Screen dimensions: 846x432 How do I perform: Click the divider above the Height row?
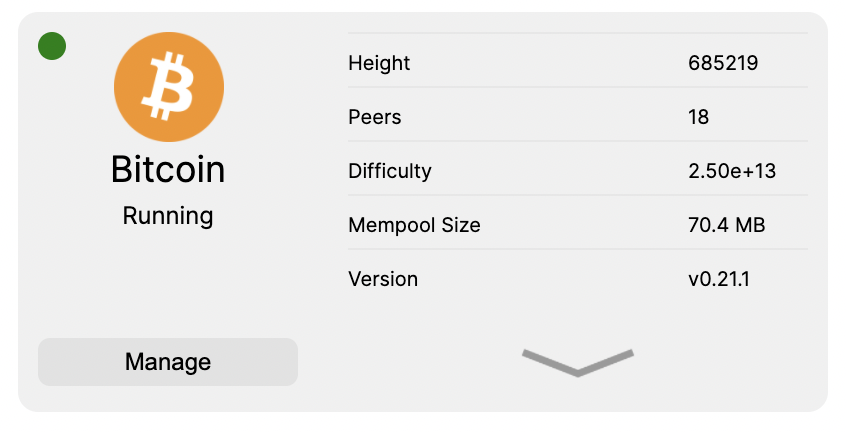coord(577,33)
